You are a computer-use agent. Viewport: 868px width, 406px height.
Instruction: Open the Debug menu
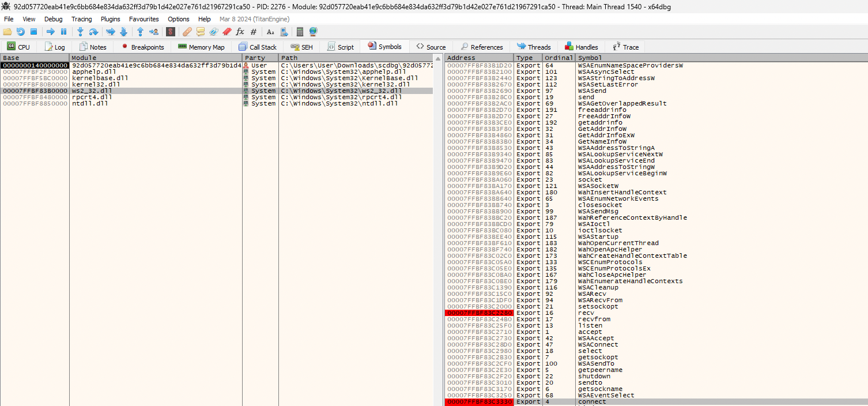(x=54, y=19)
